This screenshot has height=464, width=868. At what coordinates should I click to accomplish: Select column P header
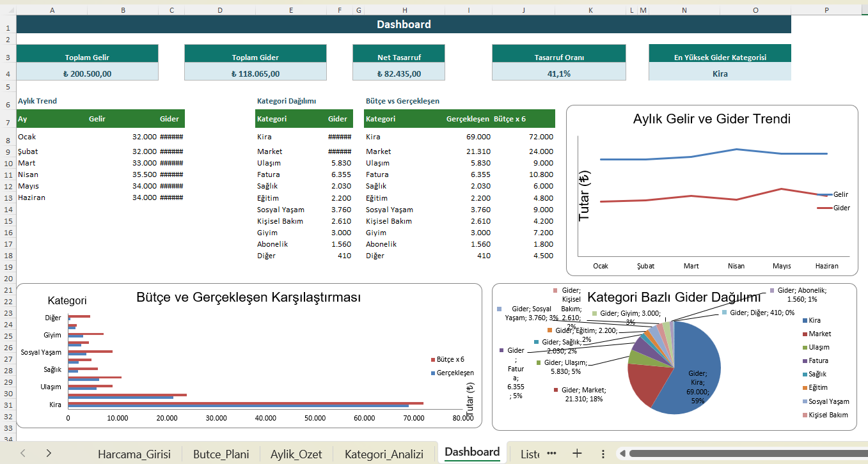pyautogui.click(x=826, y=10)
